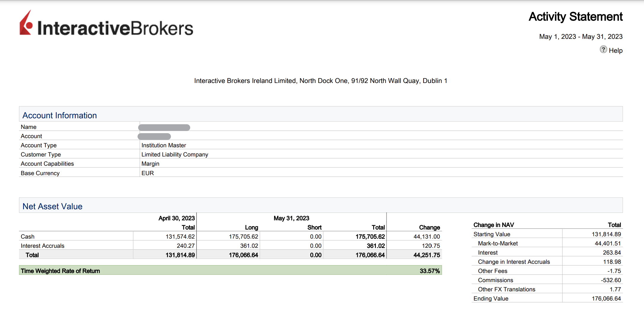Click the Change in NAV heading
This screenshot has height=310, width=644.
point(494,225)
